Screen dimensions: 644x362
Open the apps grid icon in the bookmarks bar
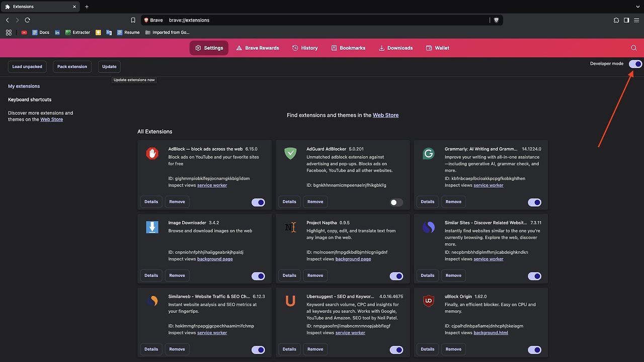pyautogui.click(x=9, y=32)
